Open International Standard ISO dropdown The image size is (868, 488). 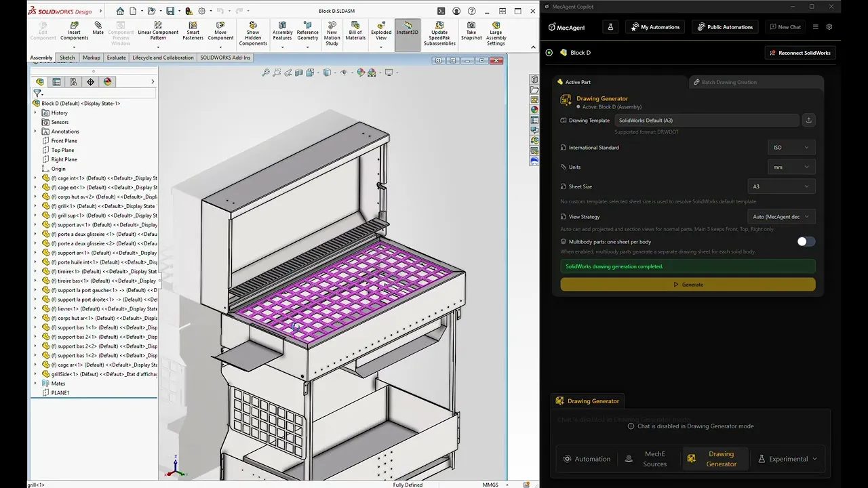(x=791, y=147)
